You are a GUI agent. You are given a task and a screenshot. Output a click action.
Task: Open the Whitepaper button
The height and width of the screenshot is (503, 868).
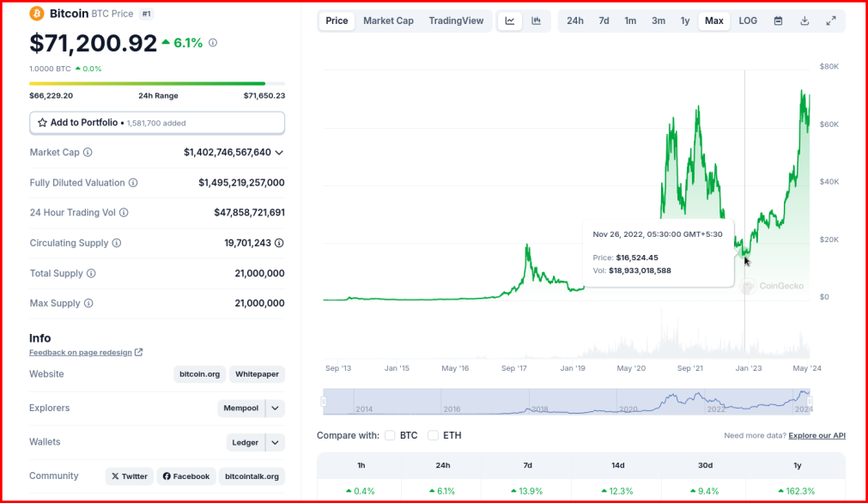[257, 374]
